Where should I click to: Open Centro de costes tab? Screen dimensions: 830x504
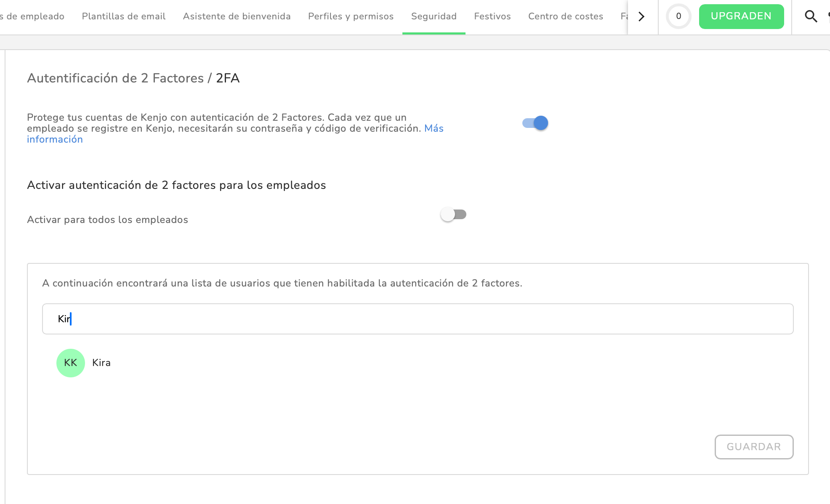565,16
